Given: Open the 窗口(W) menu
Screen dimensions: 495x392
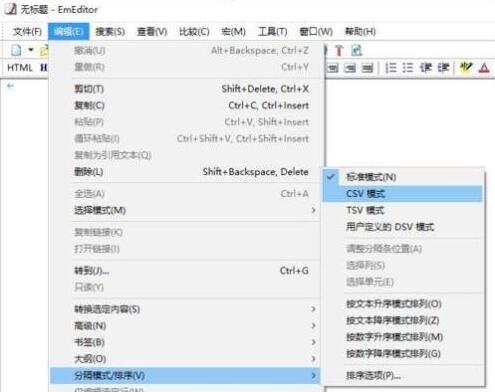Looking at the screenshot, I should 316,32.
